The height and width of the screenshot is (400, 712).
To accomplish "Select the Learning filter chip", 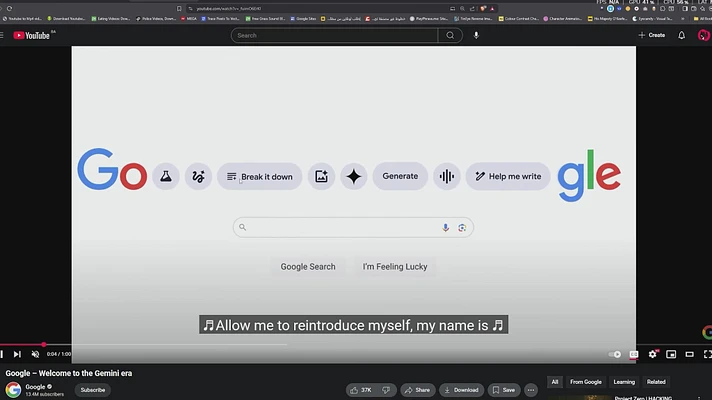I will click(624, 382).
